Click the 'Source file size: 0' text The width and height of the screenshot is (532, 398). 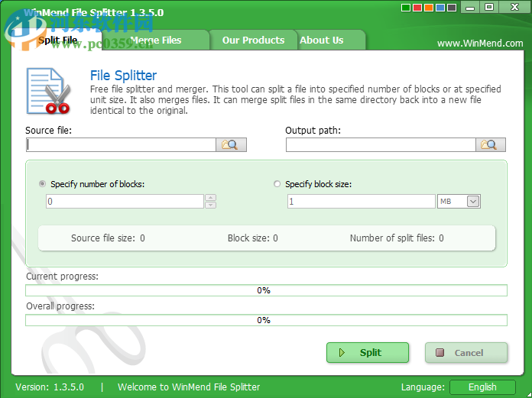coord(108,238)
